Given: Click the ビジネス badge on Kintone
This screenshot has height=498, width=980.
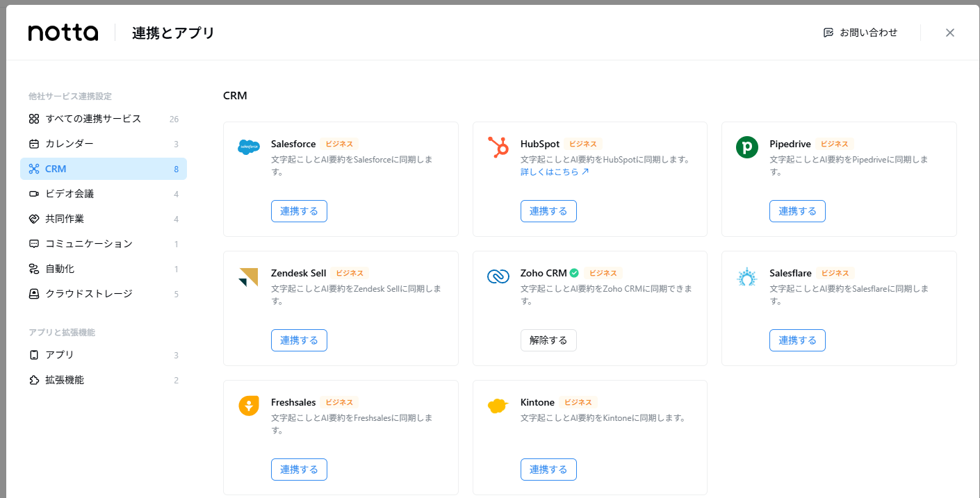Looking at the screenshot, I should [578, 402].
